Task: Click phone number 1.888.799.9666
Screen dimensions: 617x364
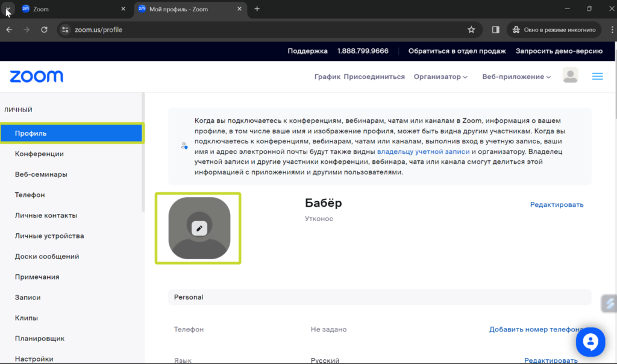Action: (362, 51)
